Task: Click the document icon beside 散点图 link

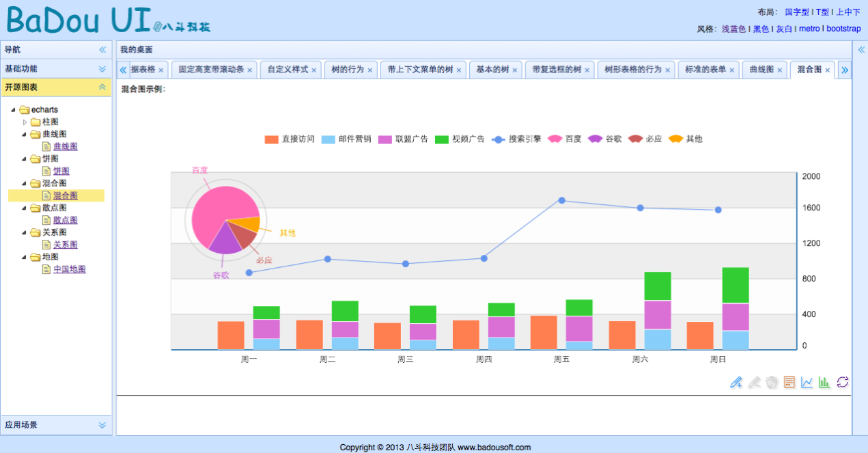Action: 46,220
